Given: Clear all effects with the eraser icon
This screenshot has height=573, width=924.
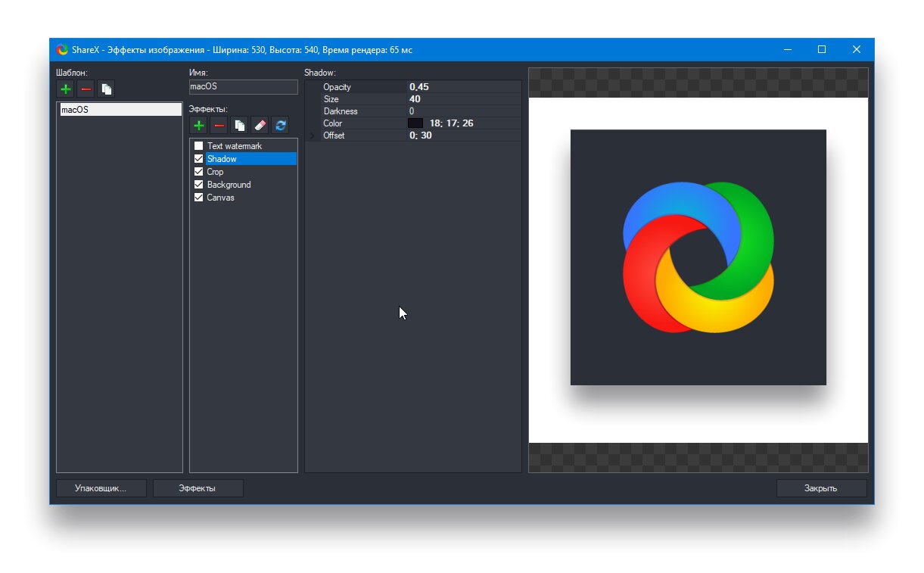Looking at the screenshot, I should click(260, 126).
